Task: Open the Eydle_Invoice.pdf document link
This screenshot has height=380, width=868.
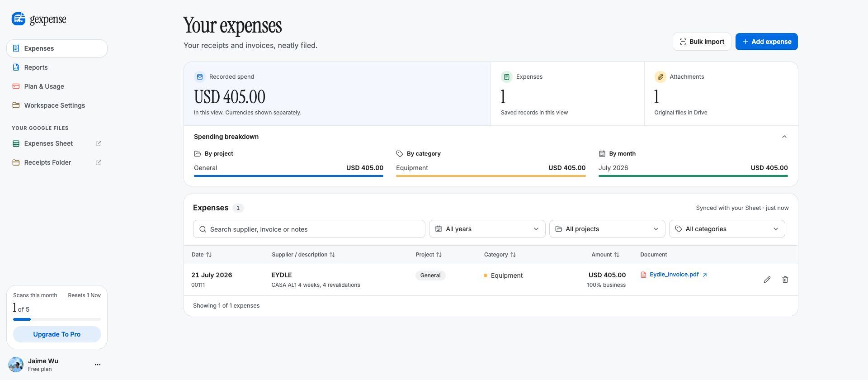Action: (674, 275)
